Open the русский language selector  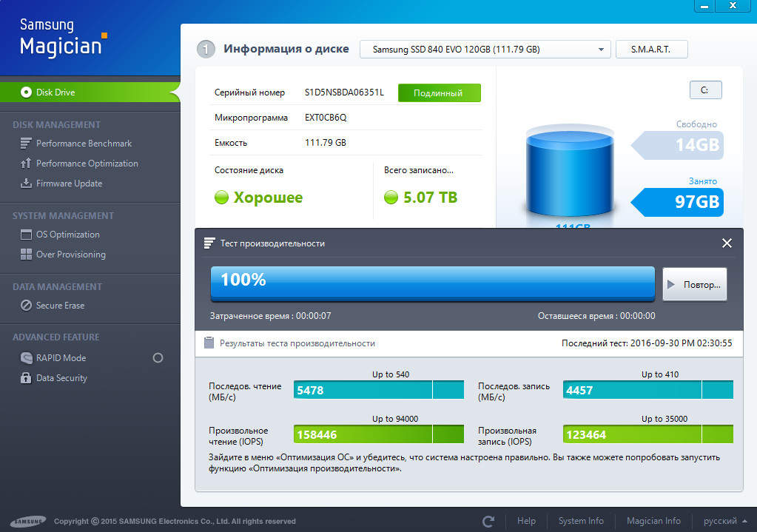[724, 521]
